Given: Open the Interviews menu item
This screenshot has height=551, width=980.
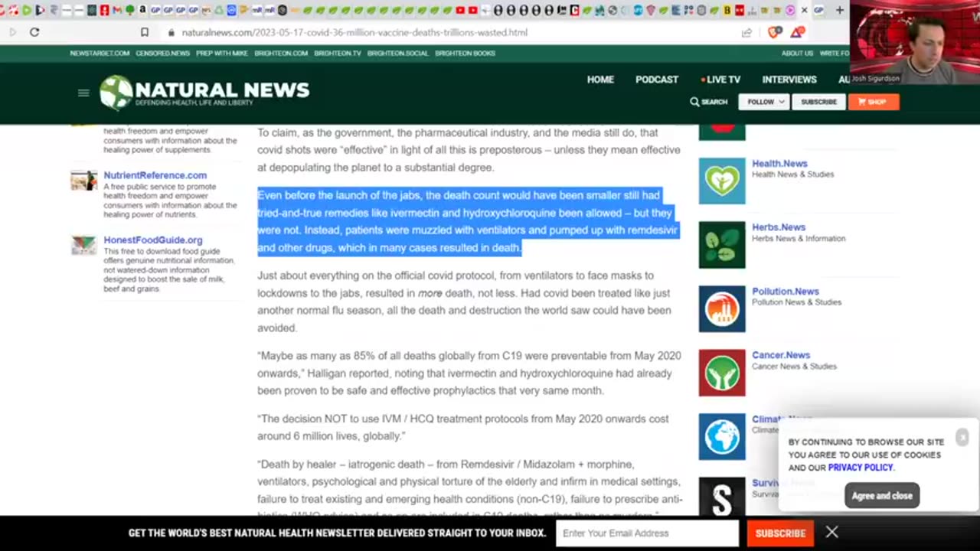Looking at the screenshot, I should pyautogui.click(x=789, y=80).
